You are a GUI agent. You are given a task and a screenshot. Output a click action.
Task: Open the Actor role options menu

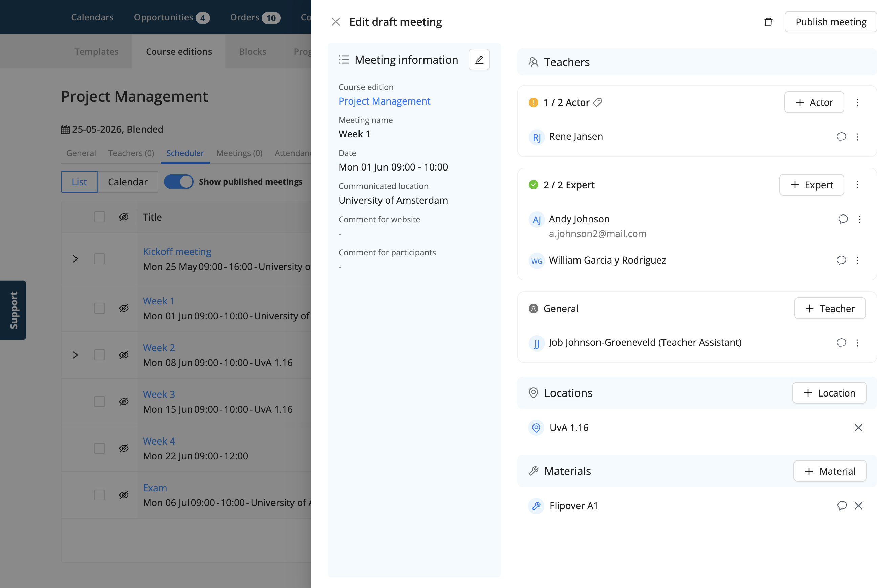[857, 103]
